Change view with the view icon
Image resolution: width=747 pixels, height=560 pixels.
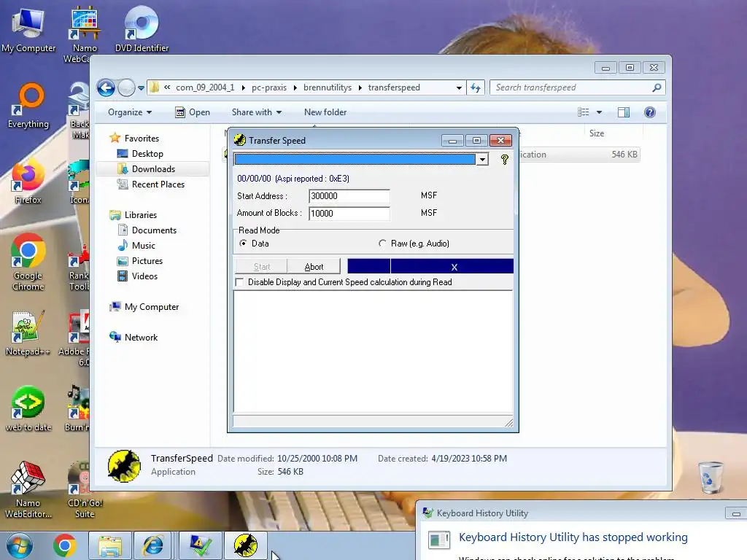[x=583, y=112]
